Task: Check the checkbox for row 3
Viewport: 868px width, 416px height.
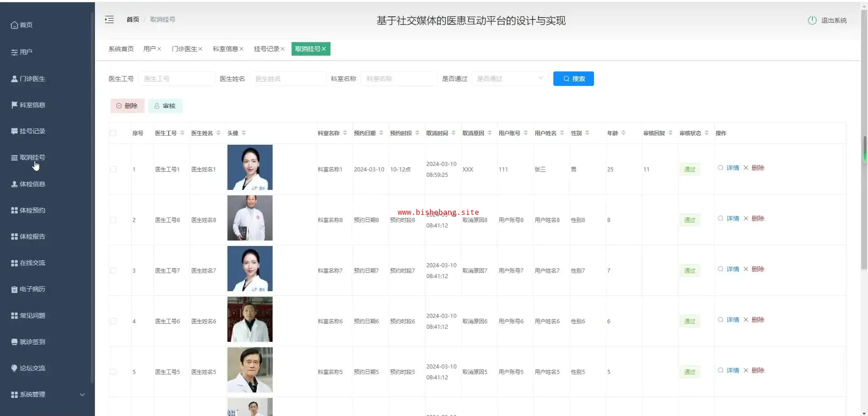Action: 113,270
